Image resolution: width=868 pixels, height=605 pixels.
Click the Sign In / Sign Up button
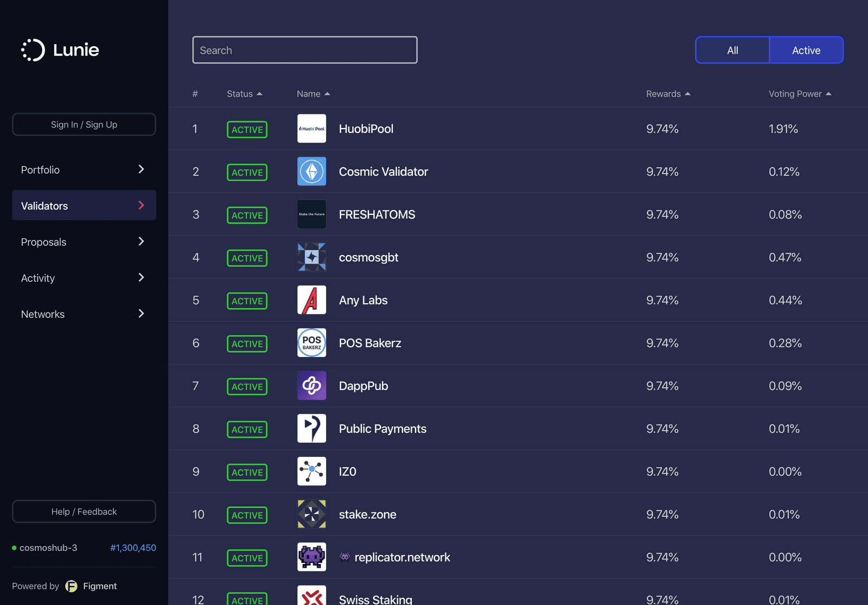click(84, 124)
